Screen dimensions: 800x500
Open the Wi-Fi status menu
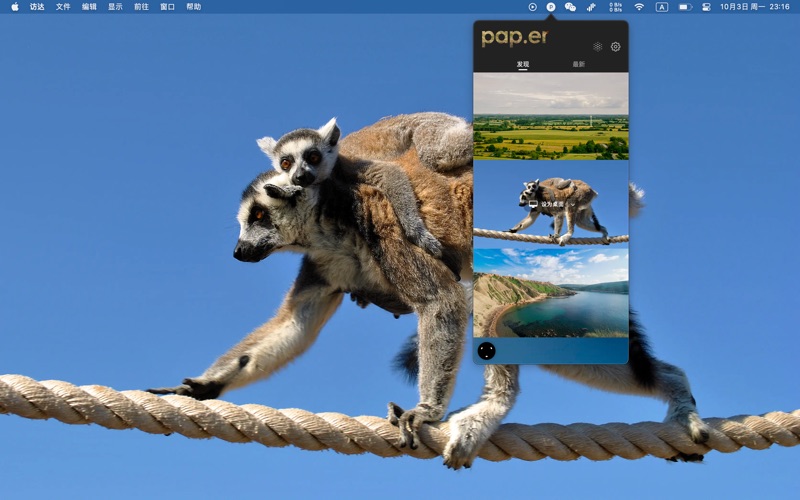[x=639, y=7]
